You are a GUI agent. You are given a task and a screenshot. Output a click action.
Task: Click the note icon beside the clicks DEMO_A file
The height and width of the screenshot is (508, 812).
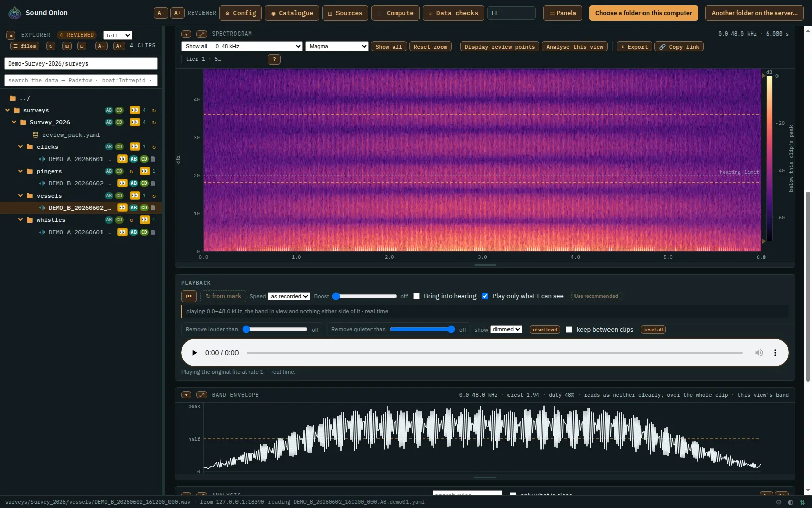(153, 159)
